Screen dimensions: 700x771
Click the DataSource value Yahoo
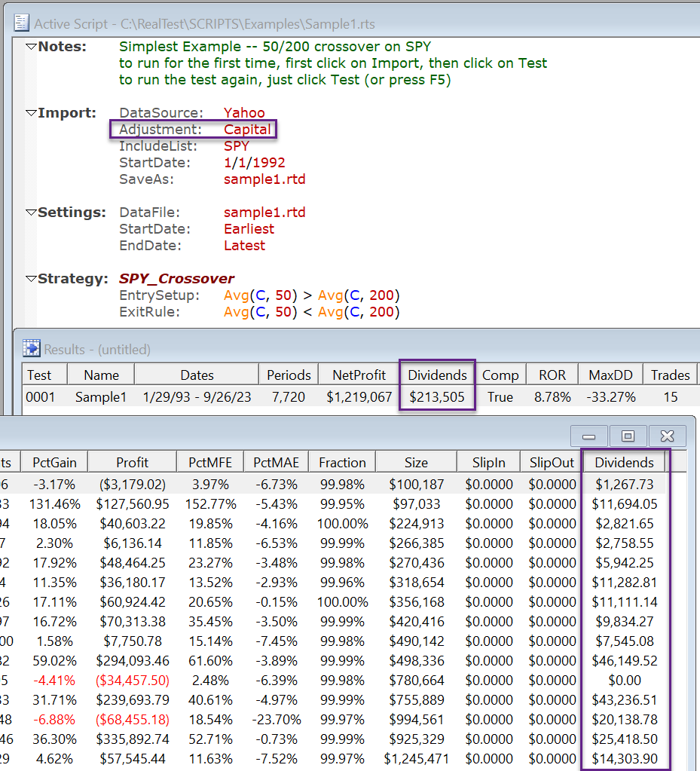click(244, 113)
